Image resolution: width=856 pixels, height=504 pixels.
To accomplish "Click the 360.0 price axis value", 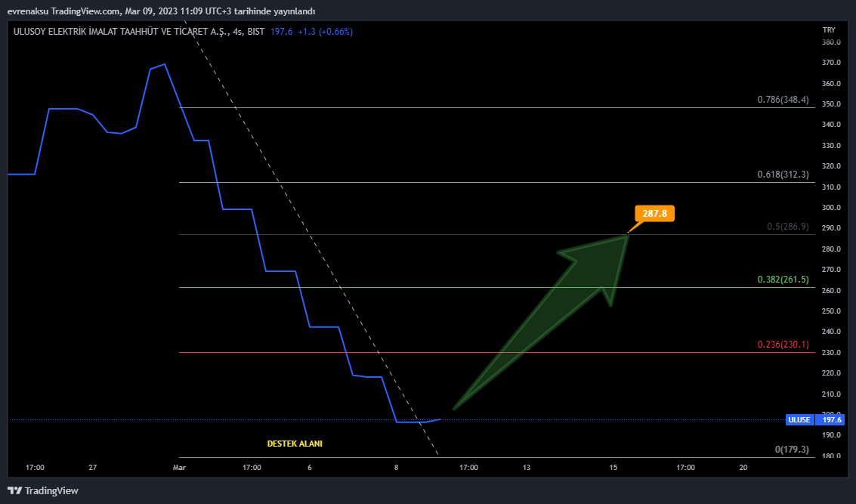I will pos(831,84).
